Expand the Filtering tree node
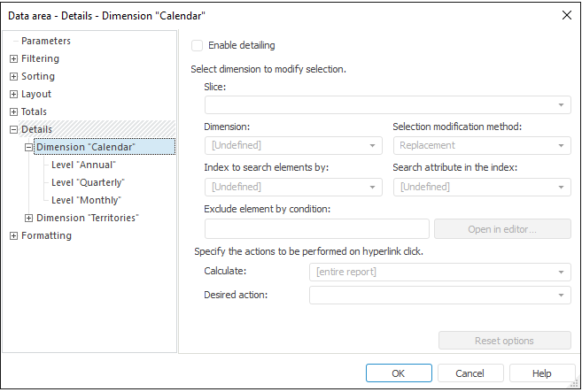The width and height of the screenshot is (582, 392). (13, 59)
